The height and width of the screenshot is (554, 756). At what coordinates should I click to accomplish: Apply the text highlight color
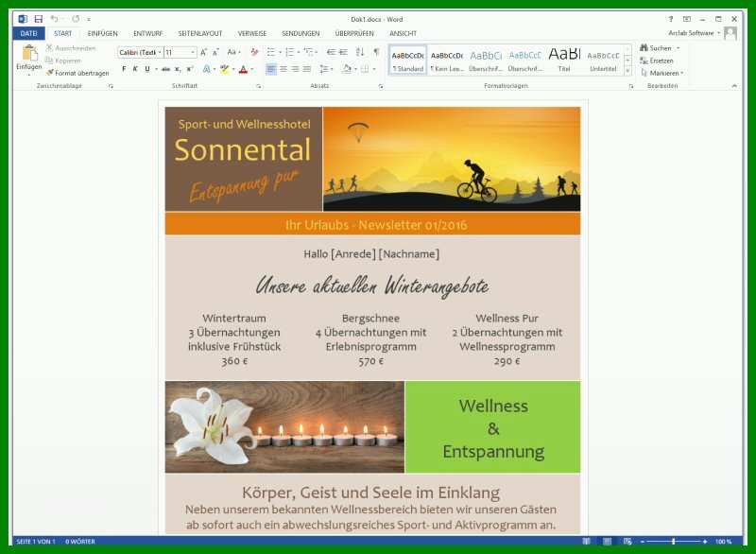tap(224, 69)
